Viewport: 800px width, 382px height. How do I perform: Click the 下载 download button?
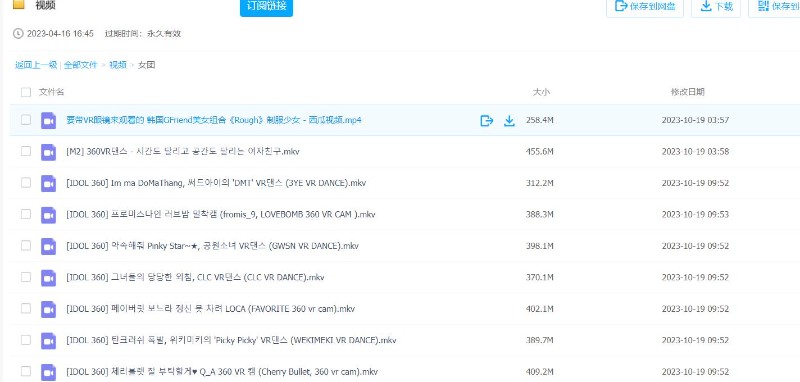point(716,7)
